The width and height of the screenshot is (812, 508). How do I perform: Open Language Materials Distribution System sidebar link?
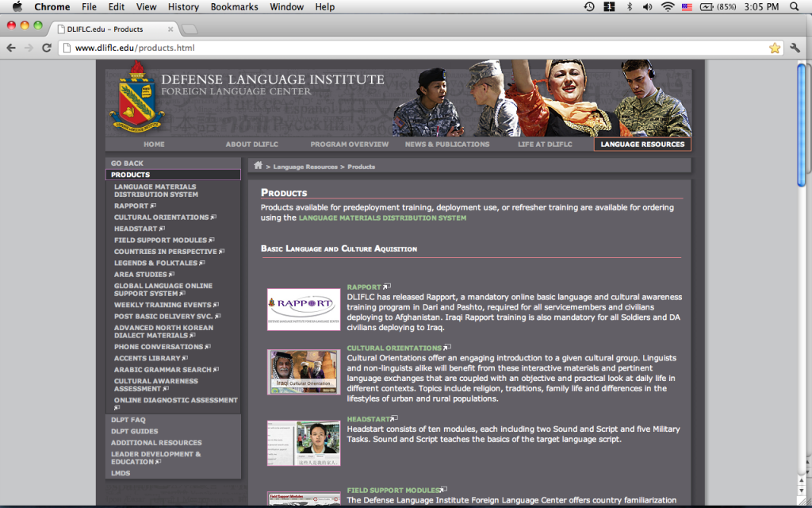point(156,190)
